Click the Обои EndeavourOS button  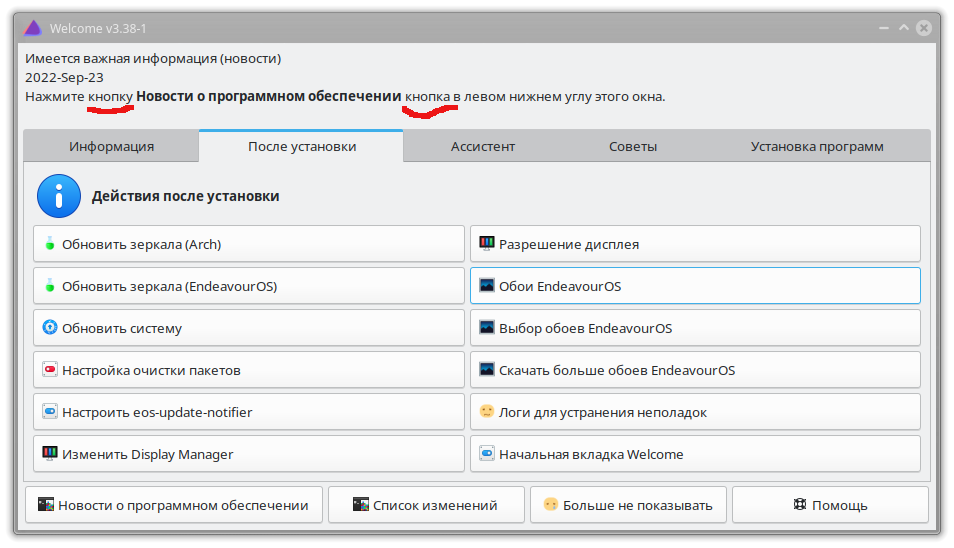point(695,286)
